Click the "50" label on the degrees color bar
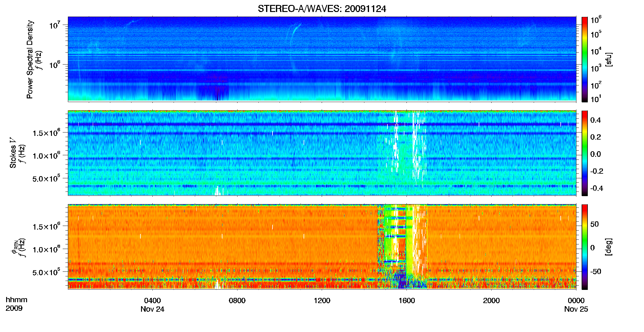This screenshot has height=332, width=644. point(594,224)
